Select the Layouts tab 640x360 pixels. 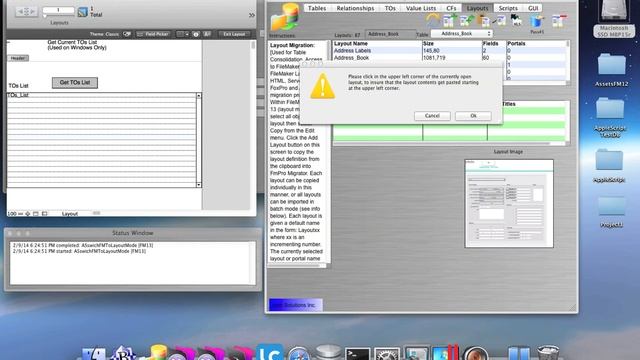click(x=477, y=8)
